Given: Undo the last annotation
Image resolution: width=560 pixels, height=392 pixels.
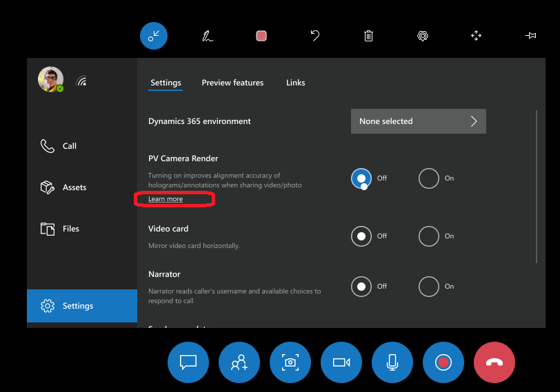Looking at the screenshot, I should pos(314,36).
